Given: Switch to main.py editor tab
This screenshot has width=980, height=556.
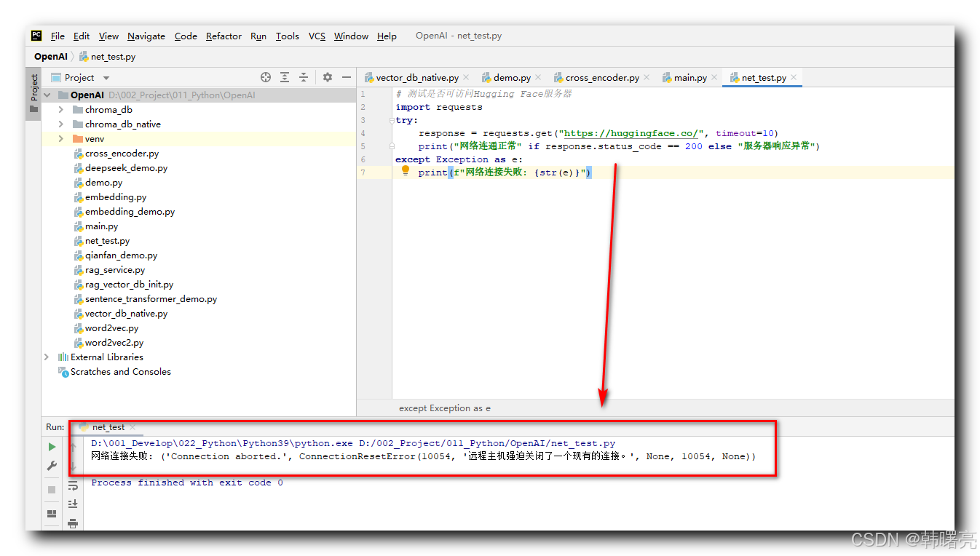Looking at the screenshot, I should [690, 77].
